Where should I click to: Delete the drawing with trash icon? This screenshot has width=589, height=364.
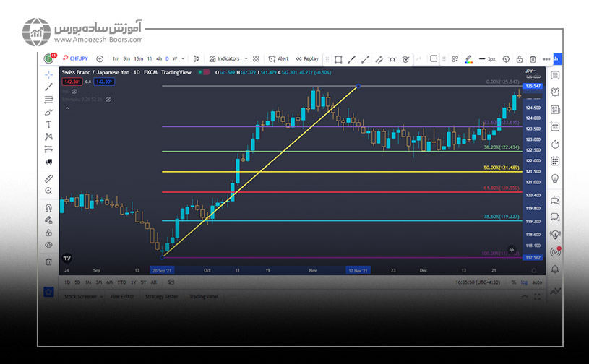(533, 58)
